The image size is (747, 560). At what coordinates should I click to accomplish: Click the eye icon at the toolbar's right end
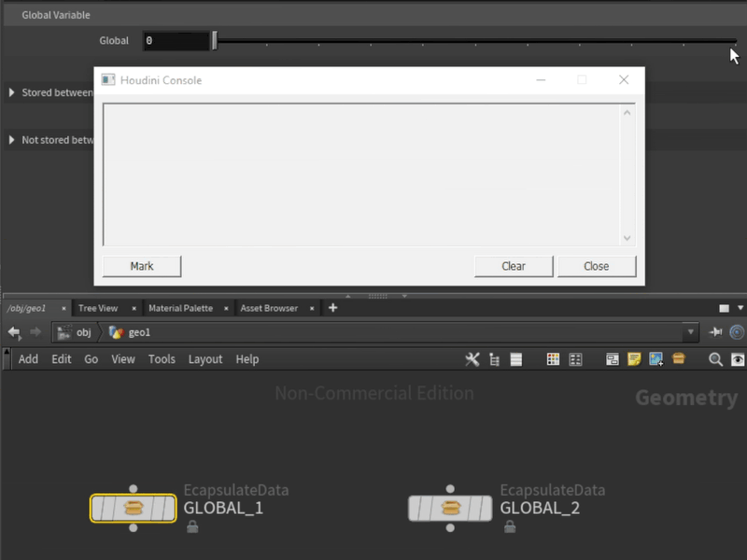point(737,359)
